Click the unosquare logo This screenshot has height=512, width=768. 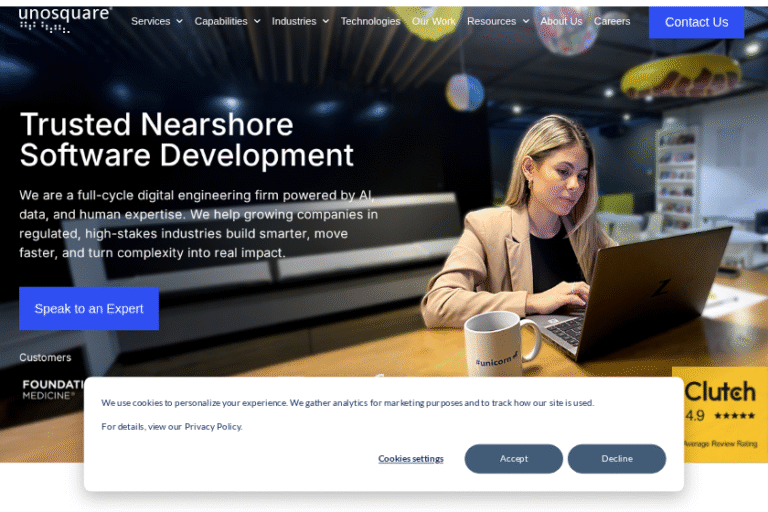[x=65, y=20]
